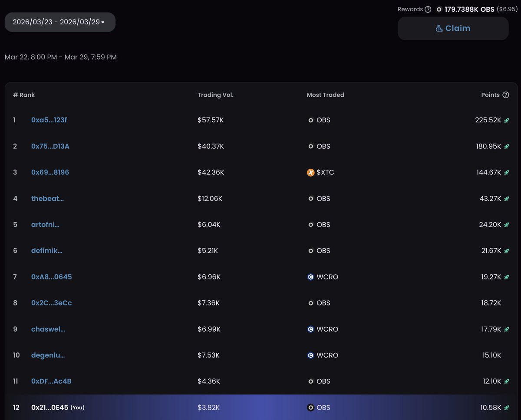This screenshot has height=420, width=521.
Task: Click the OBS token icon in rank 1 row
Action: point(310,120)
